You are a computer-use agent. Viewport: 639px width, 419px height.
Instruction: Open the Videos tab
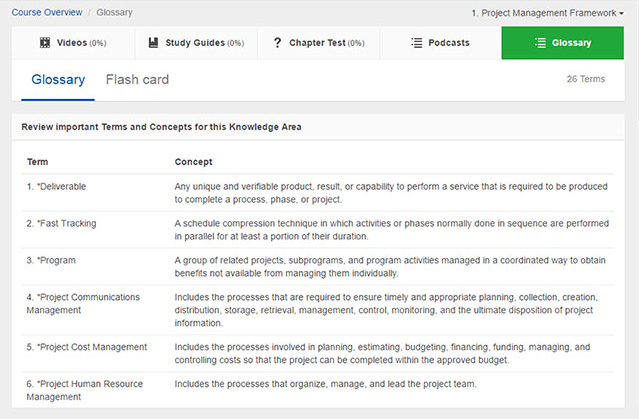73,43
